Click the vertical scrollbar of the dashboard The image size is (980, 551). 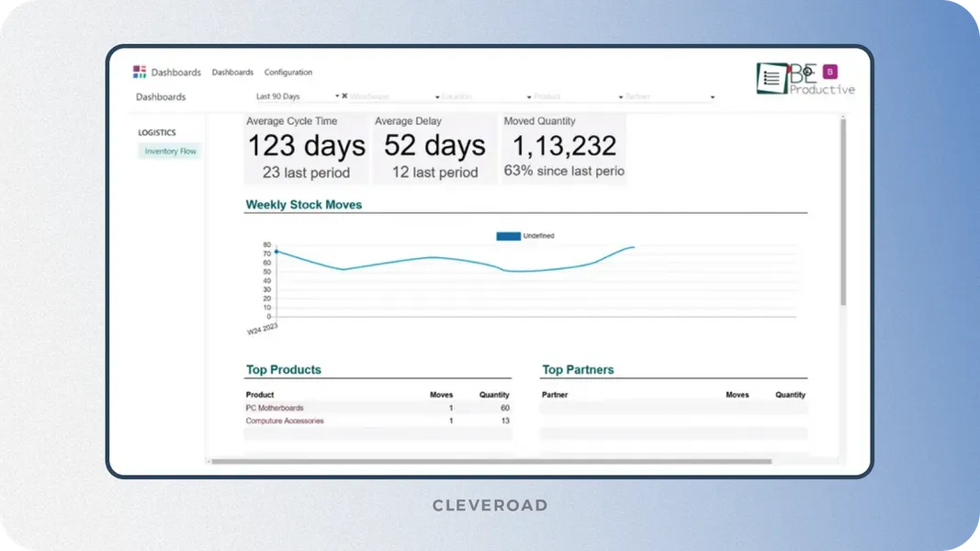(x=842, y=211)
